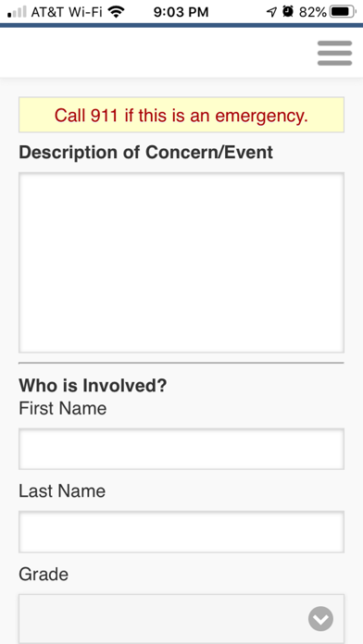The width and height of the screenshot is (363, 644).
Task: Click the Grade label
Action: click(x=44, y=575)
